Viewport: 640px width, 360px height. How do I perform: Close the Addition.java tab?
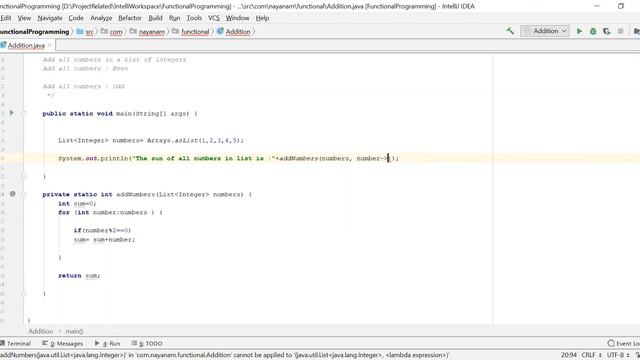[49, 45]
